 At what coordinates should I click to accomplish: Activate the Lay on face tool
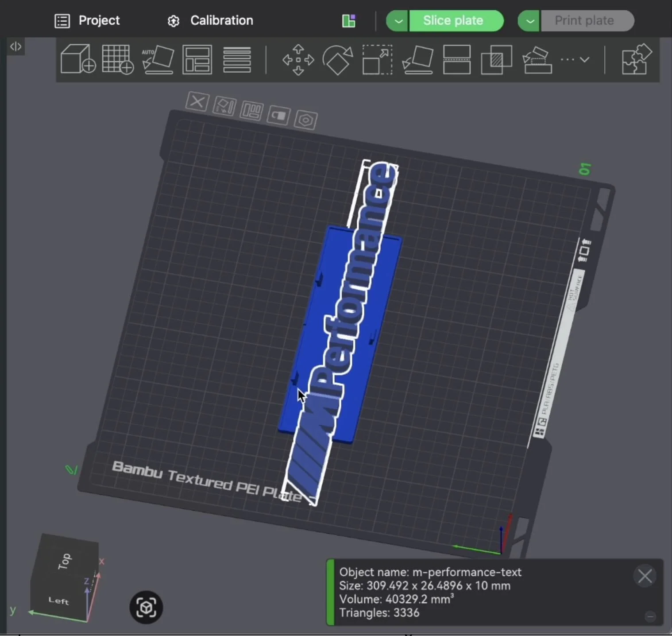417,59
